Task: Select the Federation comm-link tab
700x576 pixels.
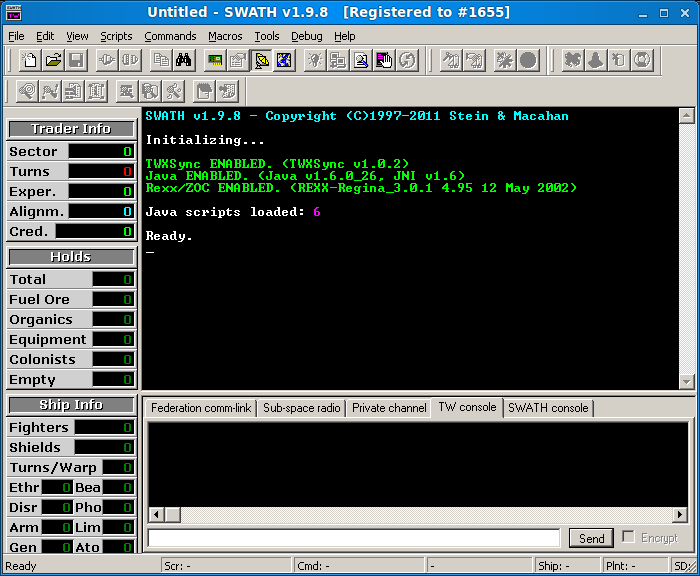Action: [200, 408]
